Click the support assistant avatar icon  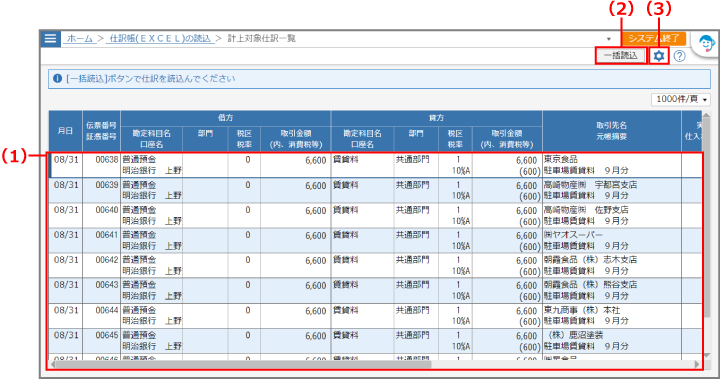[x=707, y=44]
